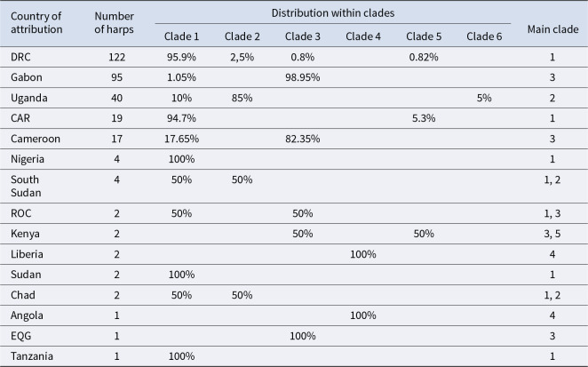Select the 'Clade 6' column header
This screenshot has width=588, height=367.
coord(484,36)
